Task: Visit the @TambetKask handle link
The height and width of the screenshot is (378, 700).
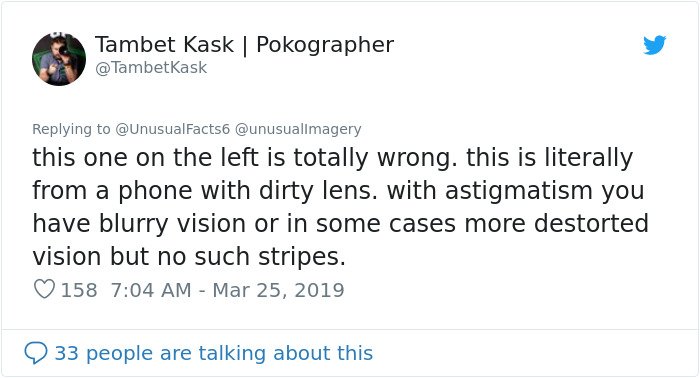Action: point(151,68)
